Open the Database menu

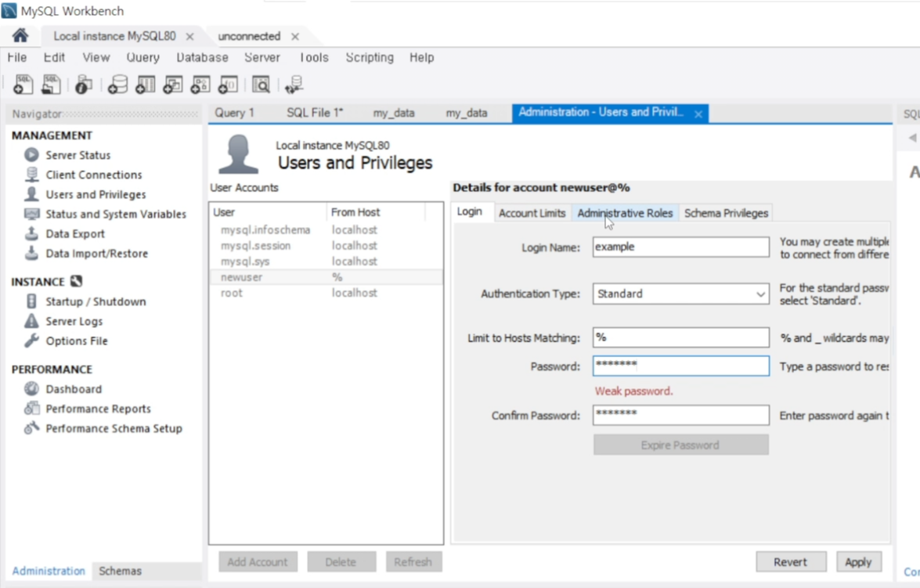[203, 57]
